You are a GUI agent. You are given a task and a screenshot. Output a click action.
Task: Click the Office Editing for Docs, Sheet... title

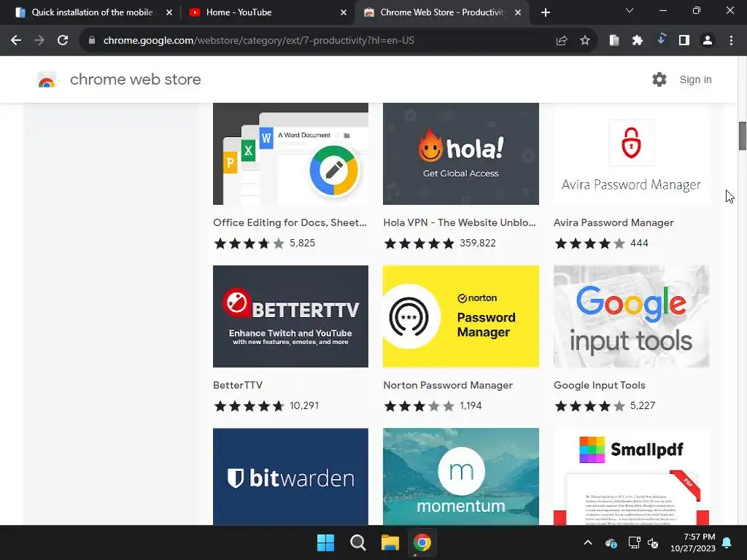point(290,223)
